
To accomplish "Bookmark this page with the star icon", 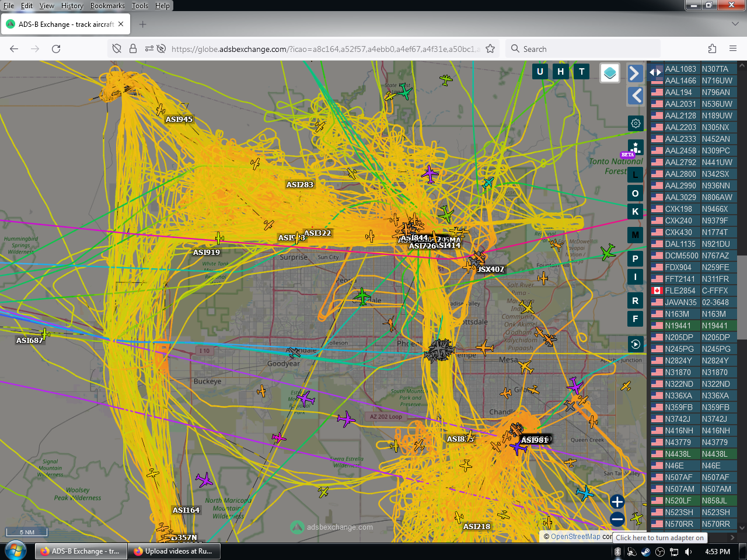I will point(490,49).
